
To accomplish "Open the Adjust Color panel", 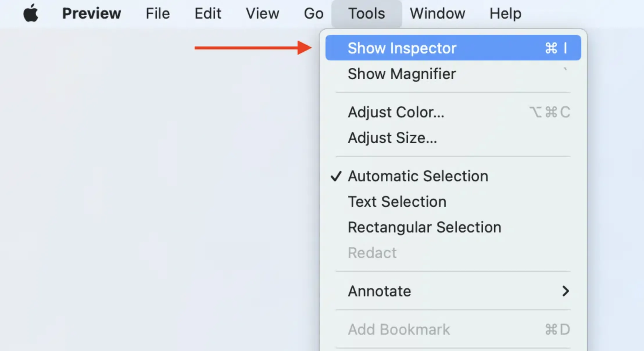I will pyautogui.click(x=396, y=112).
